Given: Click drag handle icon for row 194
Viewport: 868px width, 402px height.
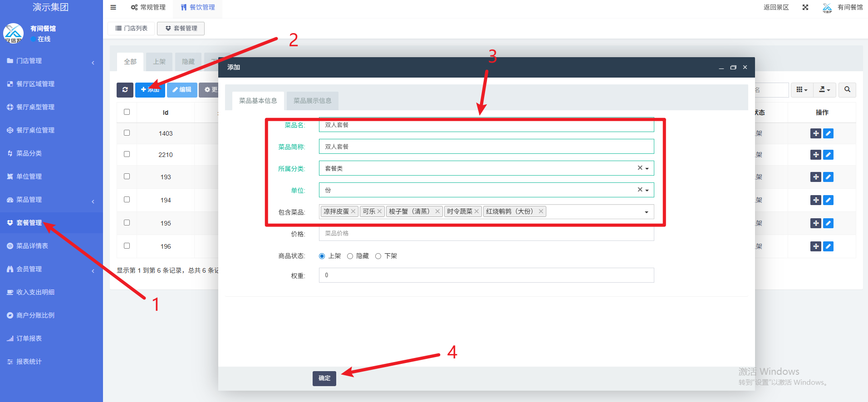Looking at the screenshot, I should pyautogui.click(x=816, y=200).
